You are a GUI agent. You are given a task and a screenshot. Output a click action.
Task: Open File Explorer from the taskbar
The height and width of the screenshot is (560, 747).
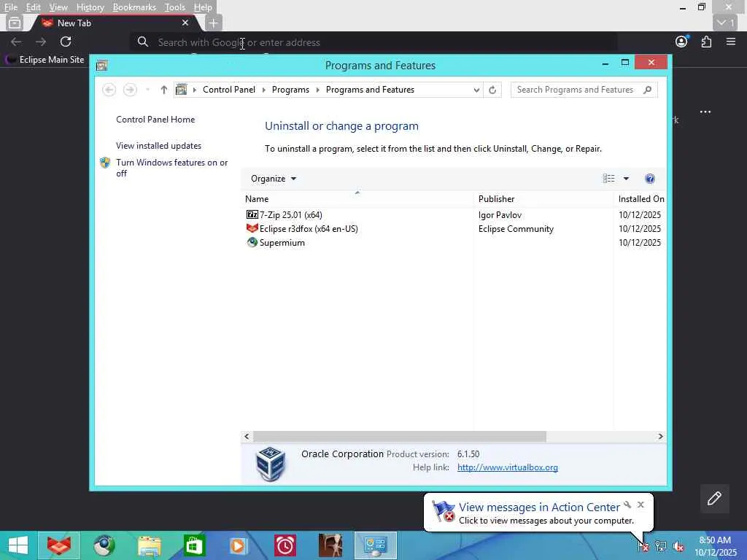(x=149, y=545)
